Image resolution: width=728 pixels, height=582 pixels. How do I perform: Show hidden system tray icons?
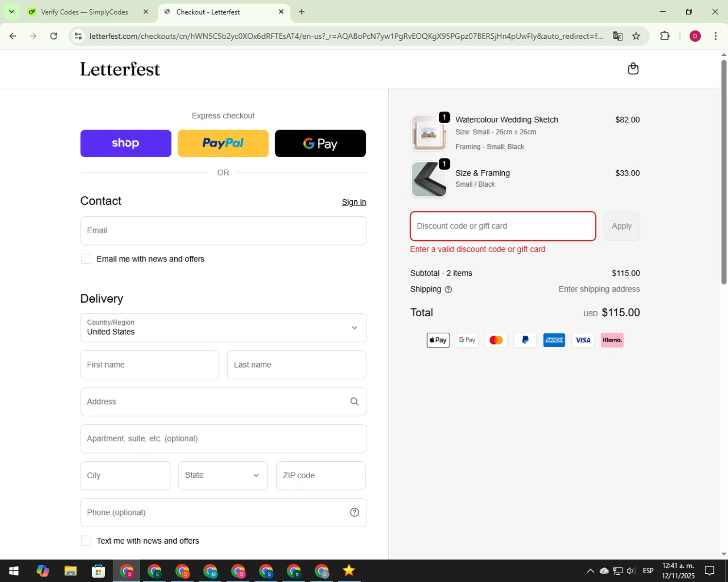pos(590,571)
